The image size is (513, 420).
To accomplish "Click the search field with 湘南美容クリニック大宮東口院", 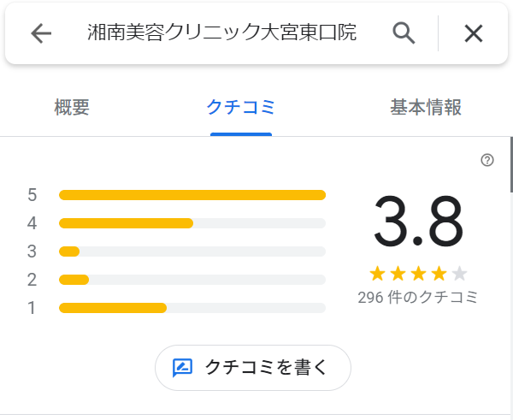I will (x=221, y=33).
